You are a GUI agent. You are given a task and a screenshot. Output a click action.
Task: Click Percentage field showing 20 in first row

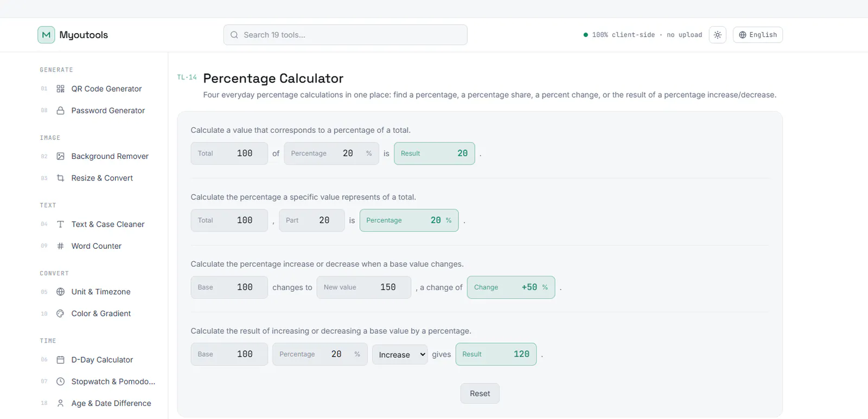click(x=331, y=153)
